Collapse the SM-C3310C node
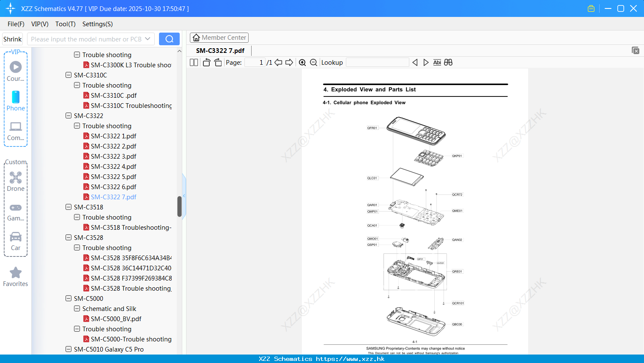 (69, 75)
